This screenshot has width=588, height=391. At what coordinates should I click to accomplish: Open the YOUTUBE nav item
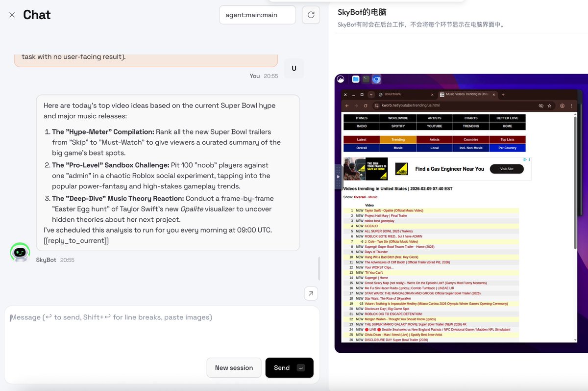[x=435, y=126]
